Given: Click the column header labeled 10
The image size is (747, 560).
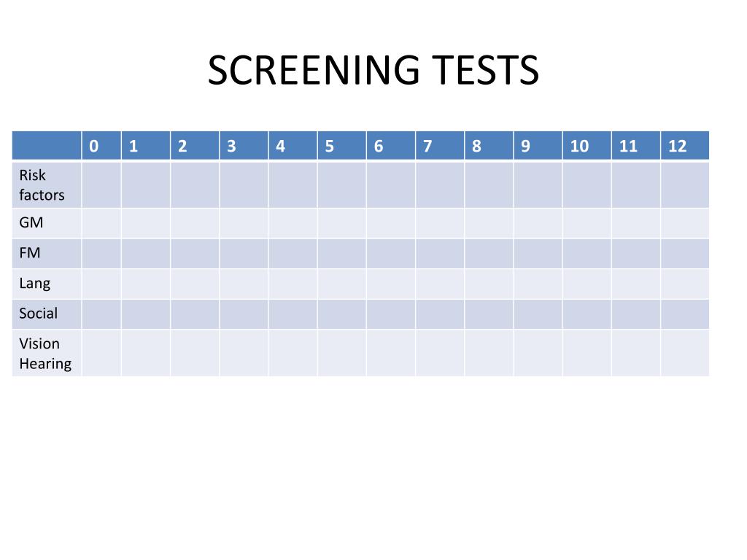Looking at the screenshot, I should point(587,145).
